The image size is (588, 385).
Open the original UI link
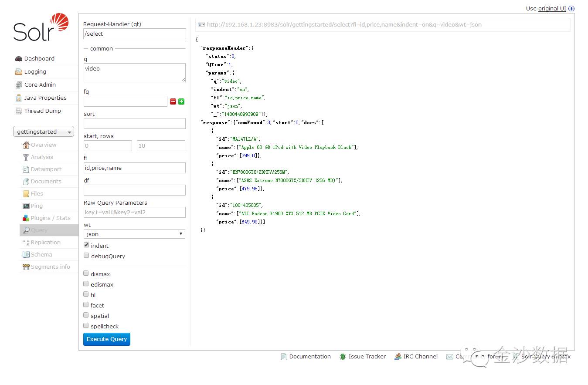(x=552, y=9)
